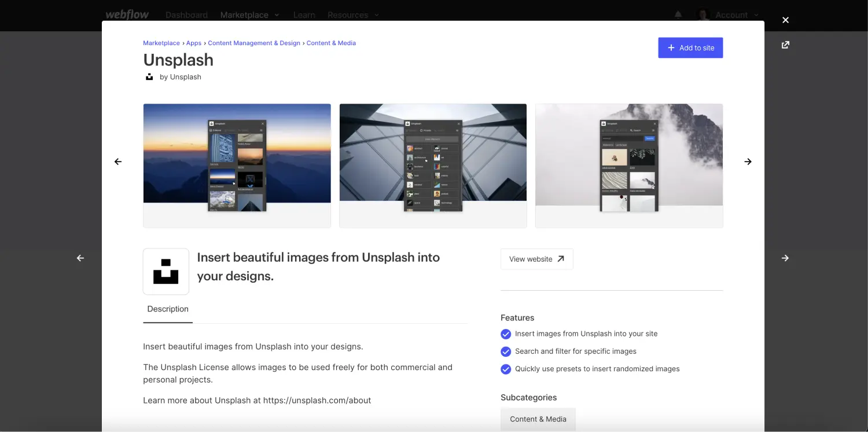Viewport: 868px width, 432px height.
Task: Click the plus icon inside Add to site
Action: tap(671, 47)
